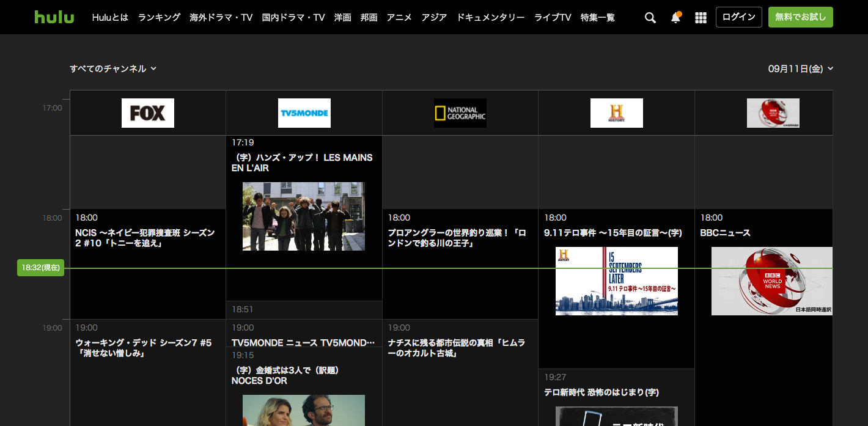Open the 09月11日(金) date dropdown
This screenshot has height=426, width=868.
800,69
